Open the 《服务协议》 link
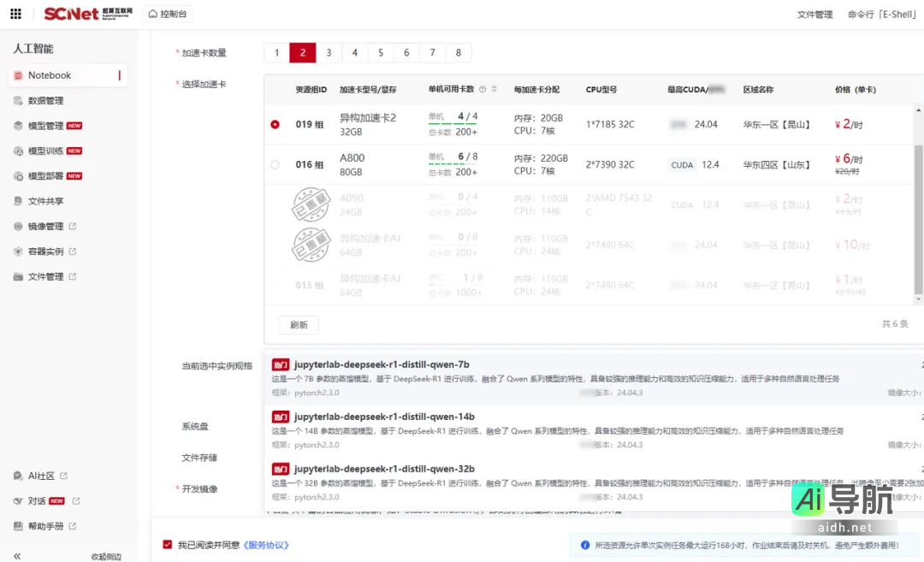The height and width of the screenshot is (562, 924). (266, 545)
